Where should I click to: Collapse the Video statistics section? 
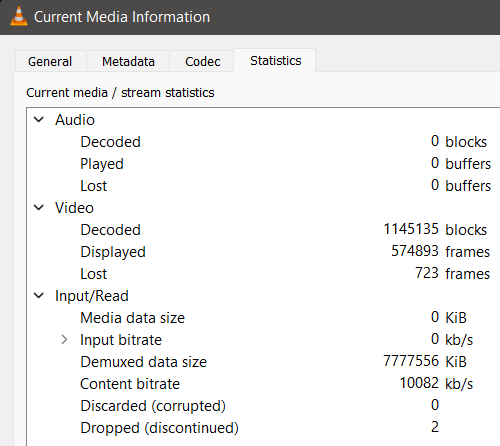pos(39,207)
